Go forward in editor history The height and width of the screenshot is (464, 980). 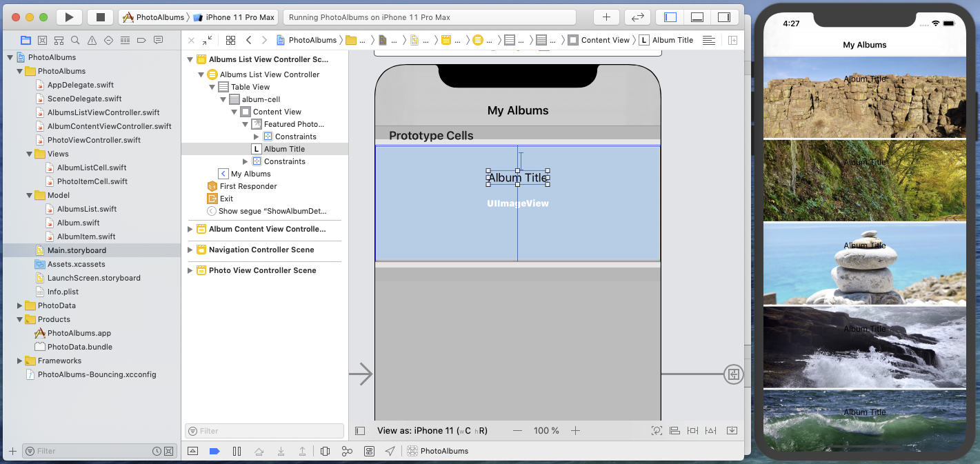(264, 40)
